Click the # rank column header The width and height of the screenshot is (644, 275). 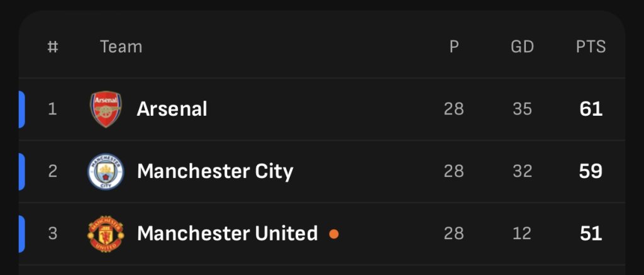[53, 47]
